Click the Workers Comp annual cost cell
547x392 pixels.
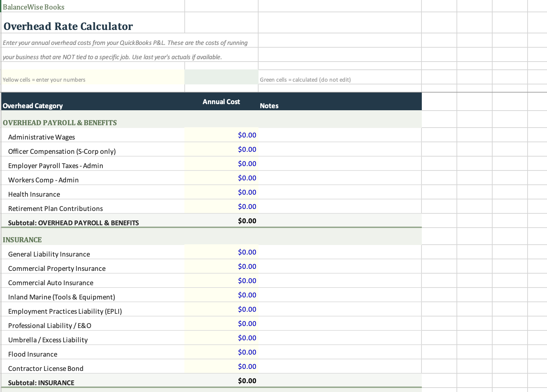[x=221, y=178]
